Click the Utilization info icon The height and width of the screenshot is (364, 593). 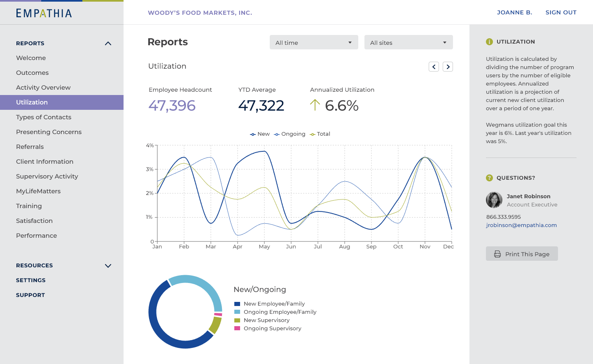pyautogui.click(x=489, y=42)
